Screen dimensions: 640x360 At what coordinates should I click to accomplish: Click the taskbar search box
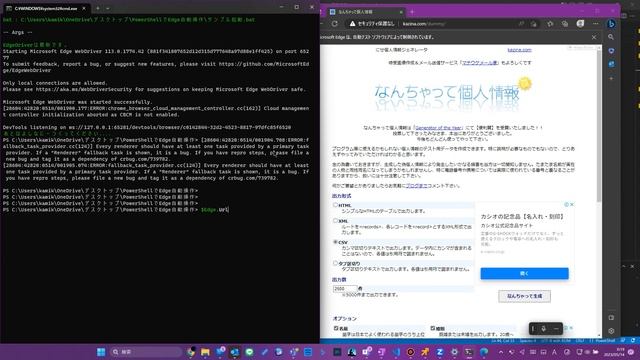point(145,352)
